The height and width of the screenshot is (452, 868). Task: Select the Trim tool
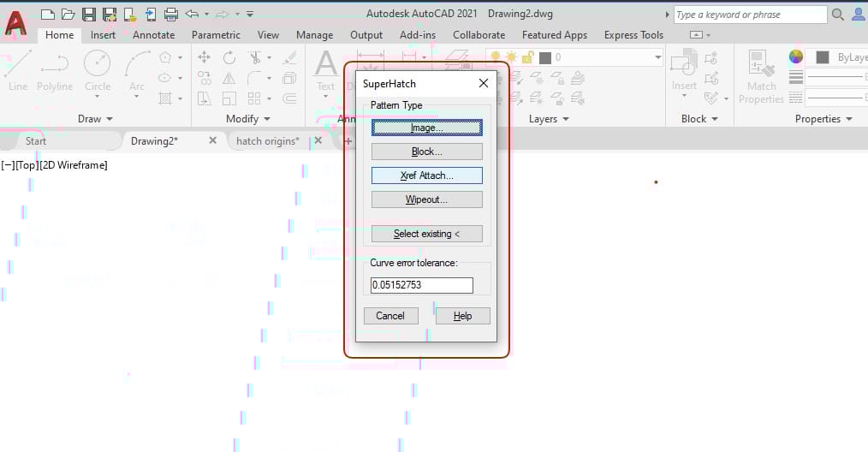tap(254, 57)
